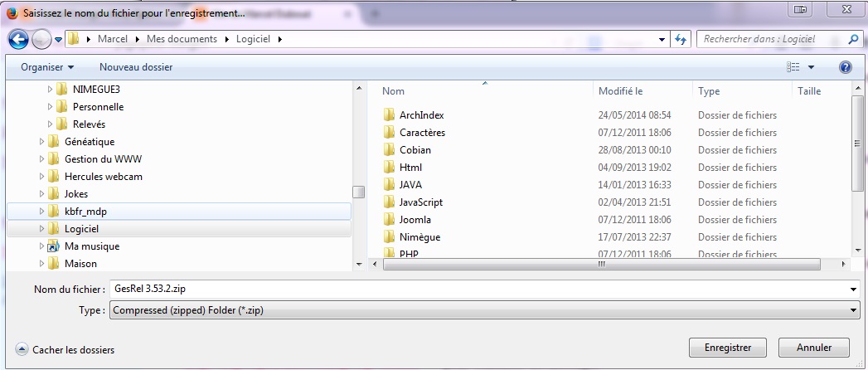
Task: Select the Maison folder in tree
Action: (x=80, y=264)
